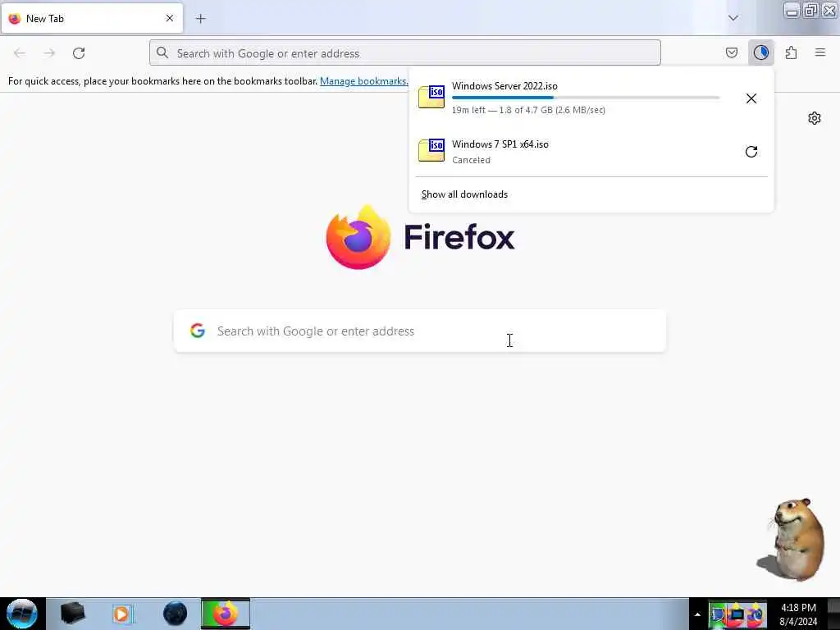Focus the address bar search field
The image size is (840, 630).
405,53
